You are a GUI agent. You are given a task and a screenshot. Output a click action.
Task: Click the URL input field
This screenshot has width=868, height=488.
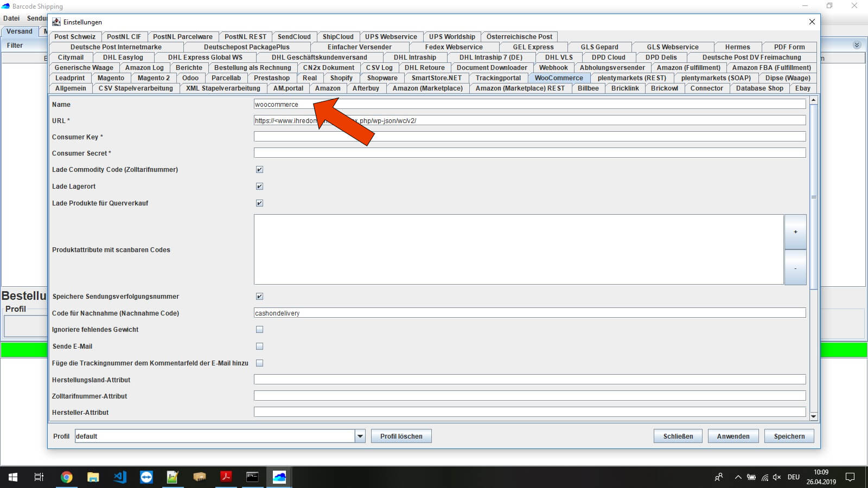(529, 120)
